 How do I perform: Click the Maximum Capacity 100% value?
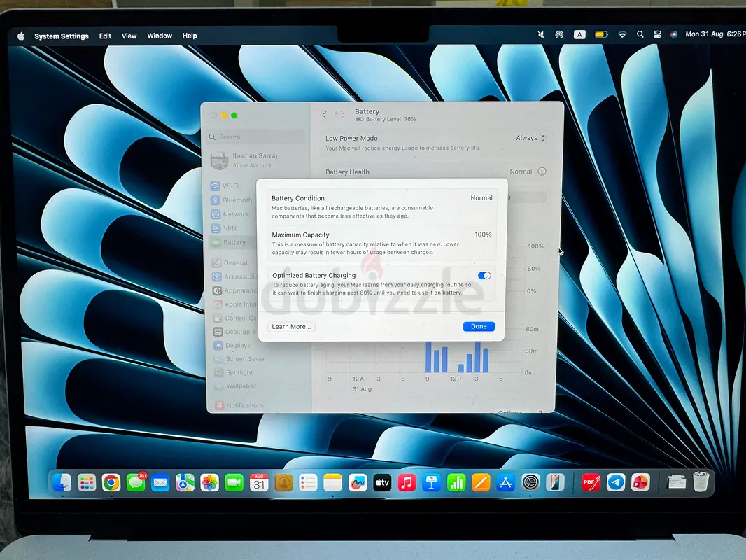pos(483,234)
